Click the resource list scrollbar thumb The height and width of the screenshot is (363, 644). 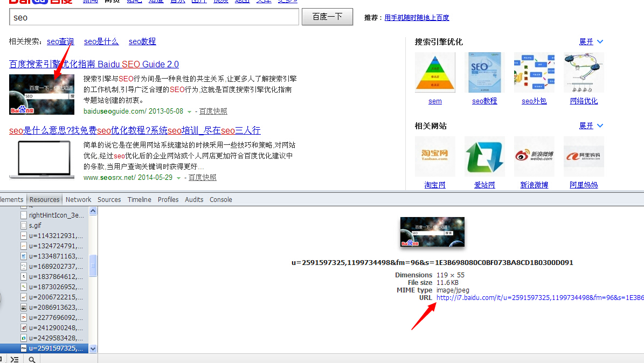point(93,266)
